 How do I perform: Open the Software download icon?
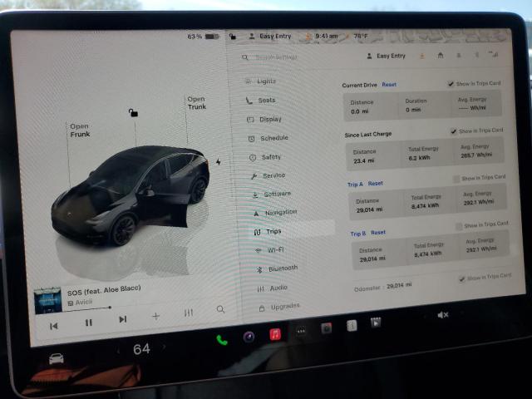click(x=255, y=195)
